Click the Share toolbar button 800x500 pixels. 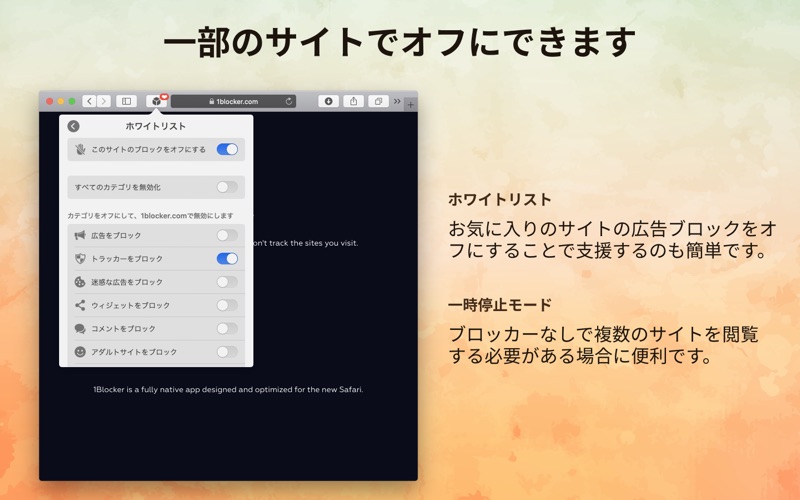click(354, 101)
